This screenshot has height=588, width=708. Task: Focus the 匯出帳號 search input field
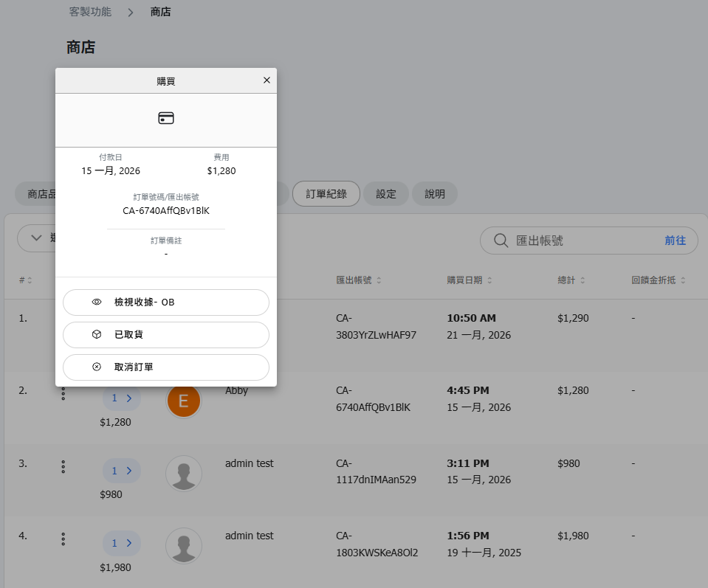[x=583, y=241]
